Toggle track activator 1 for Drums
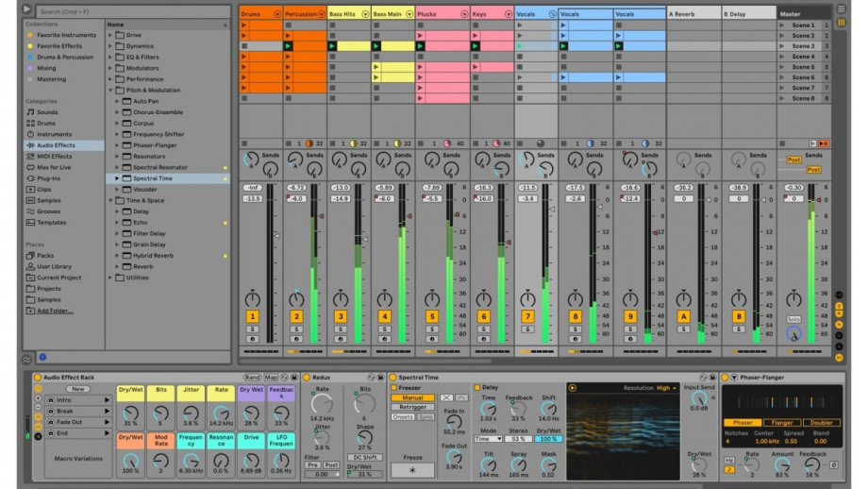Image resolution: width=868 pixels, height=489 pixels. [x=253, y=317]
